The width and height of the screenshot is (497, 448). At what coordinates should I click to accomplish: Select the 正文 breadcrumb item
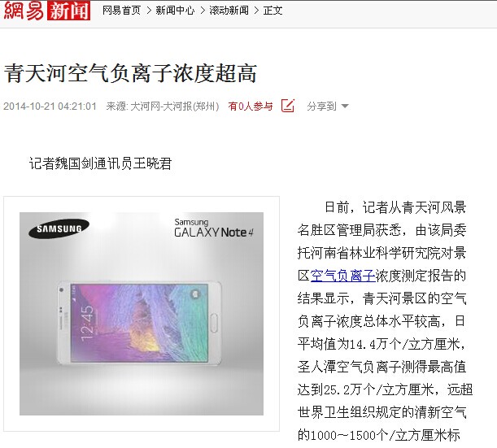(x=272, y=11)
